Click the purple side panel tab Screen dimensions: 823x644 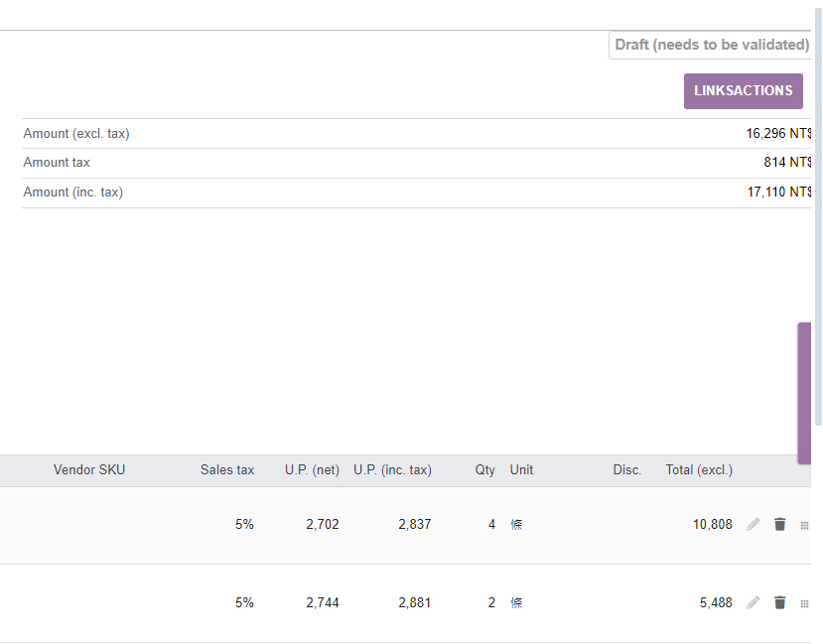point(804,393)
